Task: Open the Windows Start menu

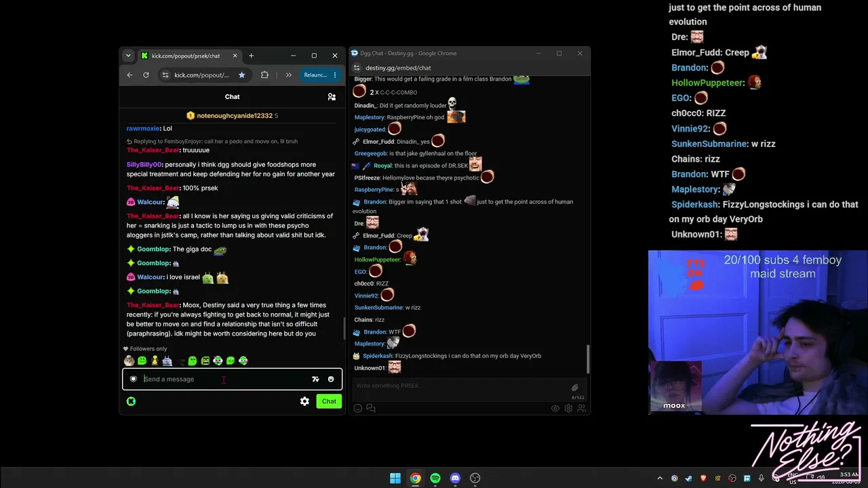Action: [395, 479]
